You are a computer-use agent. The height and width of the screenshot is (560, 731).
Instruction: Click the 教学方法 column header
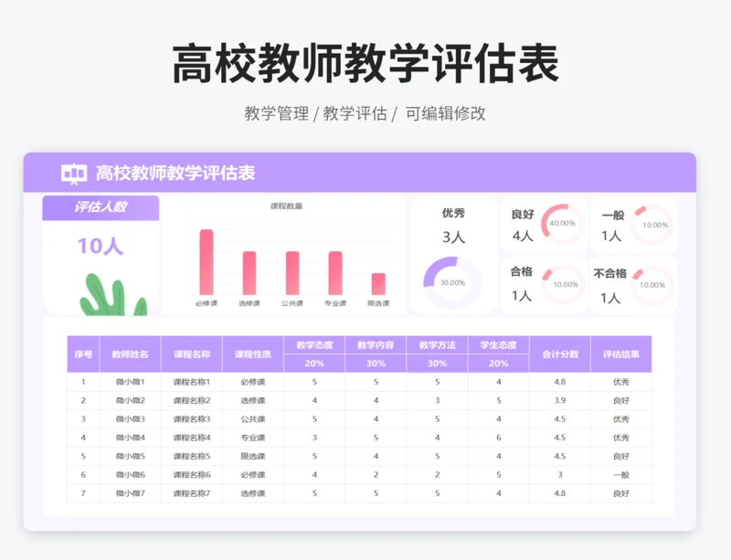(x=438, y=345)
